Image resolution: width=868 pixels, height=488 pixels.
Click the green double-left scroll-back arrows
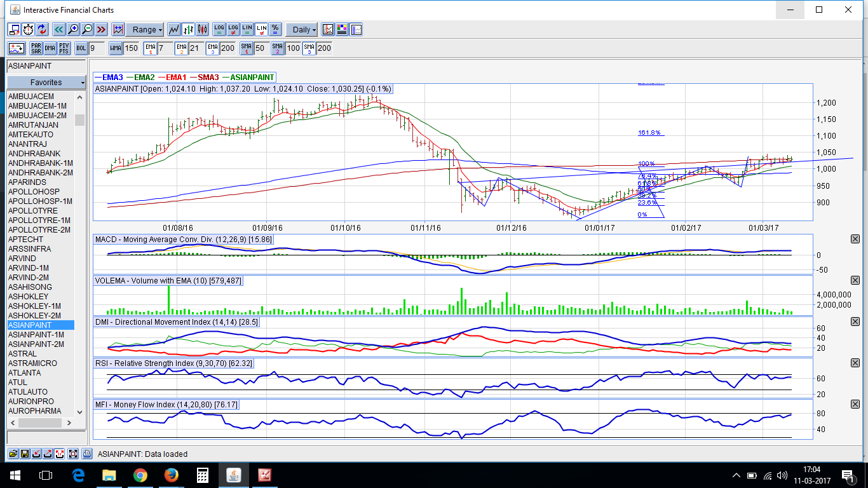pyautogui.click(x=59, y=30)
